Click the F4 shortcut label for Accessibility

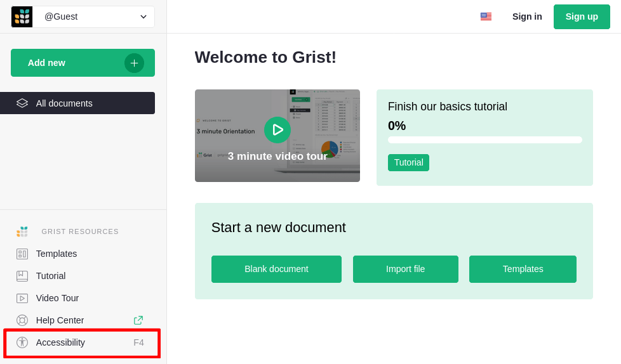[138, 342]
